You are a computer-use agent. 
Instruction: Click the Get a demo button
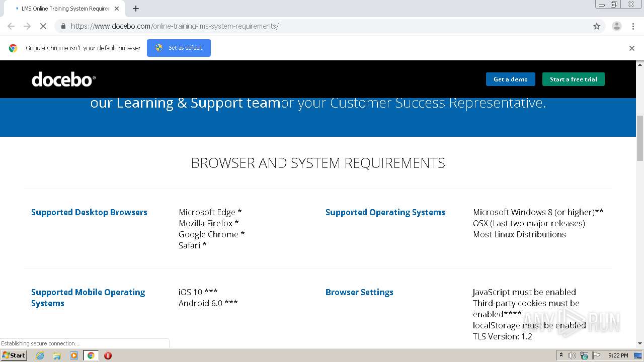click(511, 79)
